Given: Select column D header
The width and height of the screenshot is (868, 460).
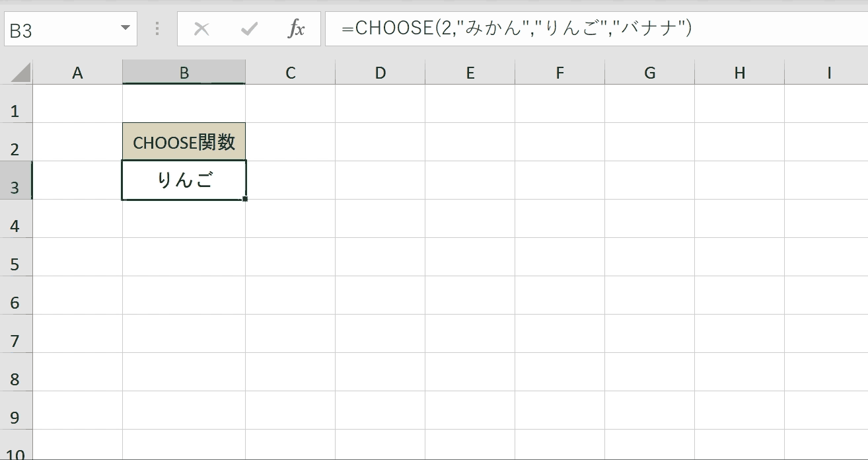Looking at the screenshot, I should pyautogui.click(x=380, y=73).
